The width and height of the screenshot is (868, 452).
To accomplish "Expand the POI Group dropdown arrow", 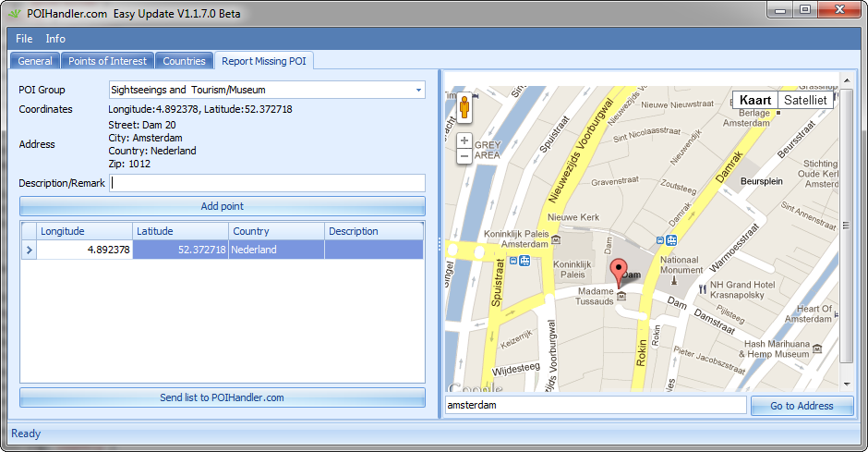I will coord(418,90).
